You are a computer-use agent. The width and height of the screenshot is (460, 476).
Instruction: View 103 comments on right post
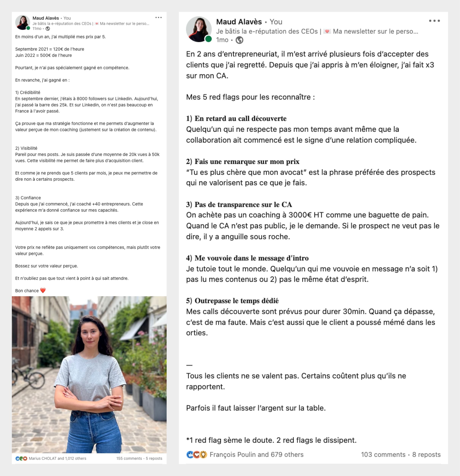pos(383,455)
